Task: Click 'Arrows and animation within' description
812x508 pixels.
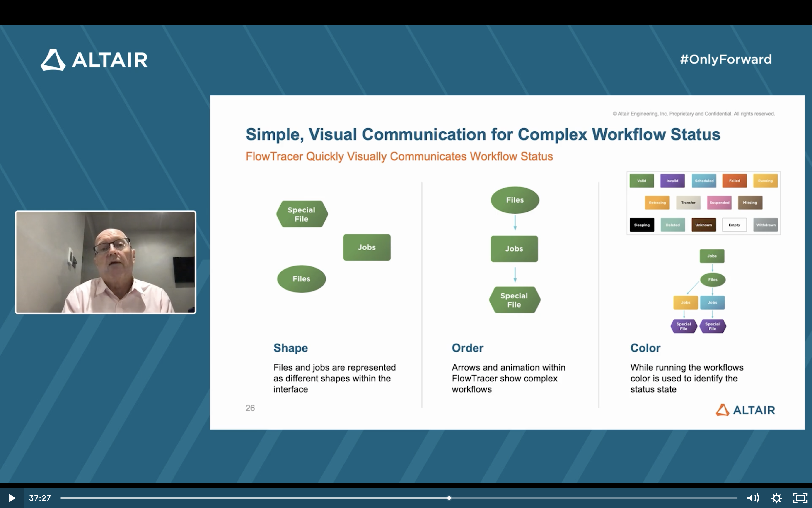Action: point(508,378)
